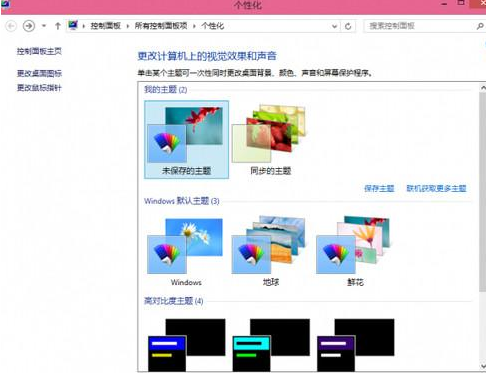This screenshot has width=486, height=375.
Task: Click the theme list scroll up arrow
Action: [x=483, y=88]
